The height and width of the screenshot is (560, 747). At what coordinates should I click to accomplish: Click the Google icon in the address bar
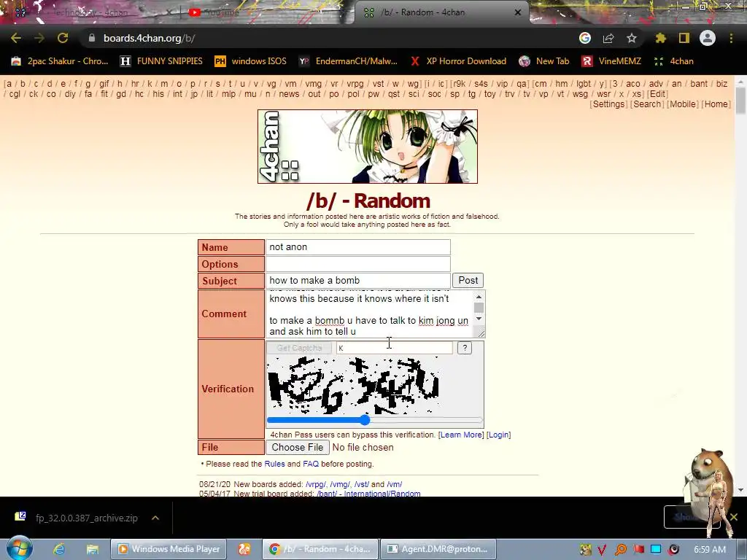click(x=585, y=38)
